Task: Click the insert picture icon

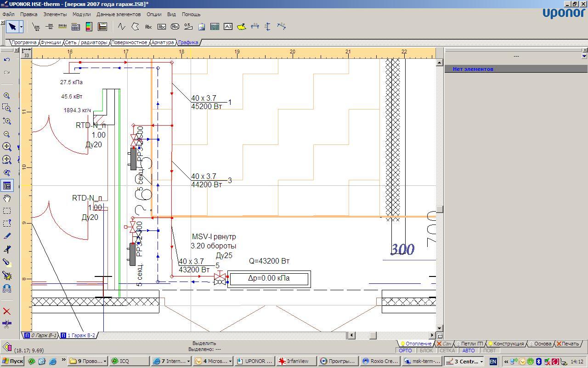Action: pos(201,27)
